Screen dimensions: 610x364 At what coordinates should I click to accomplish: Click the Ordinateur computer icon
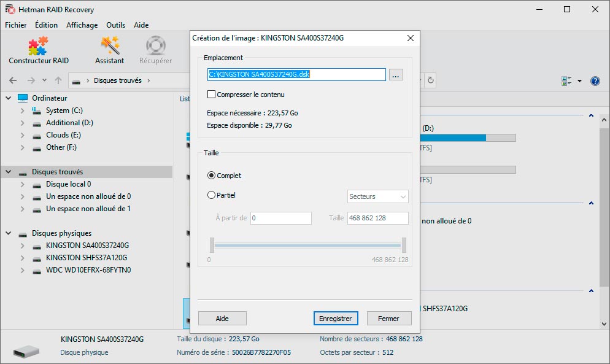(23, 98)
